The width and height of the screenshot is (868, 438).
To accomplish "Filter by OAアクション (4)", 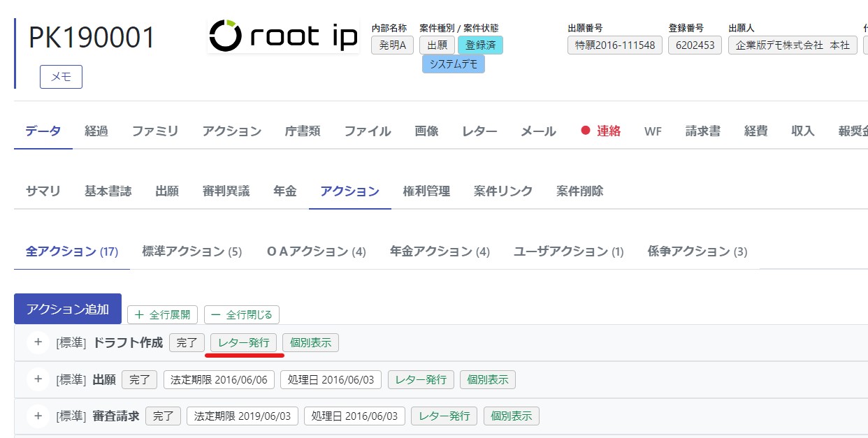I will [317, 251].
